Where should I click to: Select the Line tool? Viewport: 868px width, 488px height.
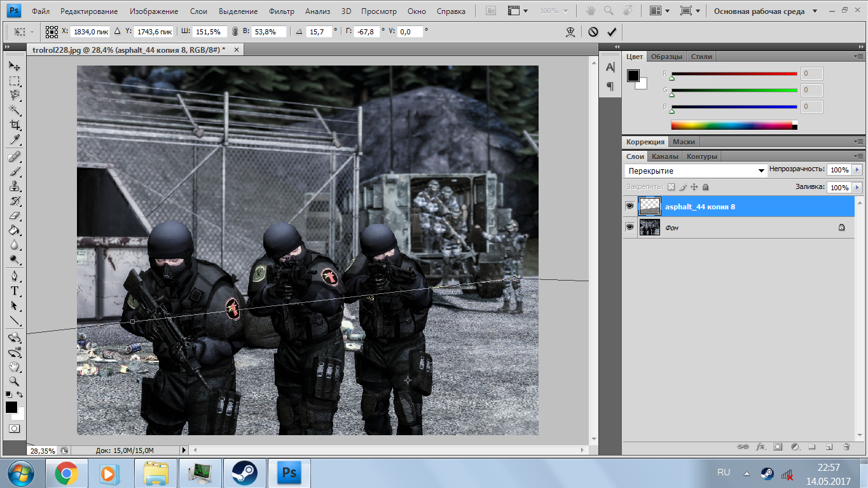[x=14, y=321]
